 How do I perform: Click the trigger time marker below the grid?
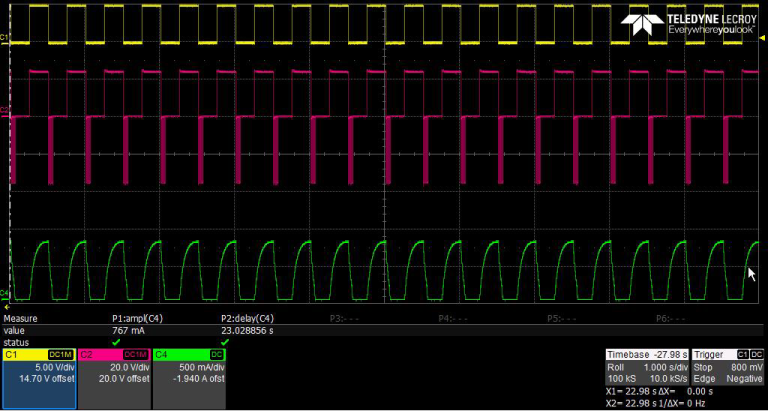click(x=7, y=307)
